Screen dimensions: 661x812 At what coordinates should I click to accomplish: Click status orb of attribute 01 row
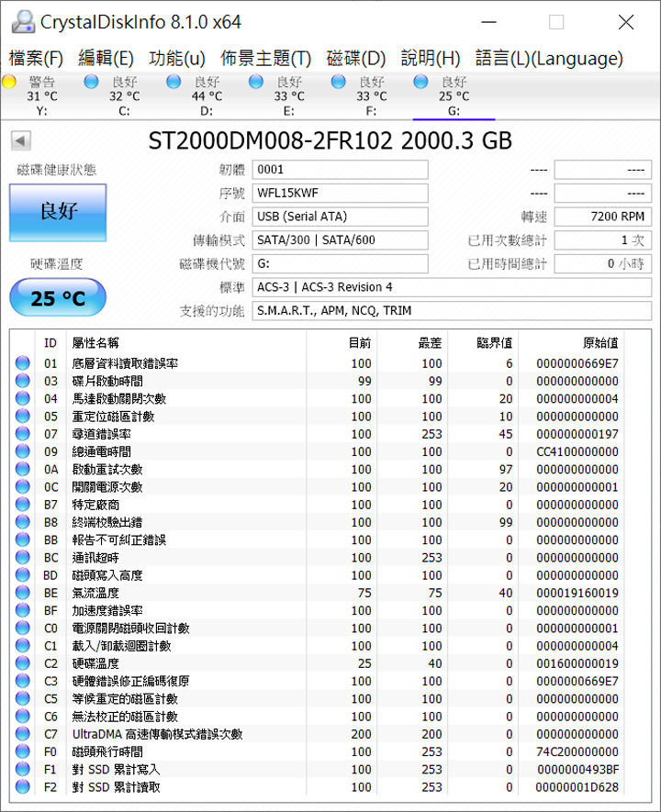point(23,363)
